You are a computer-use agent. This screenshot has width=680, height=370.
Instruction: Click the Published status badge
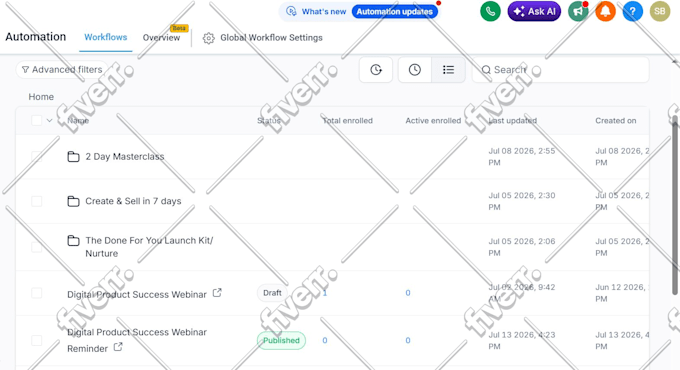click(x=281, y=340)
